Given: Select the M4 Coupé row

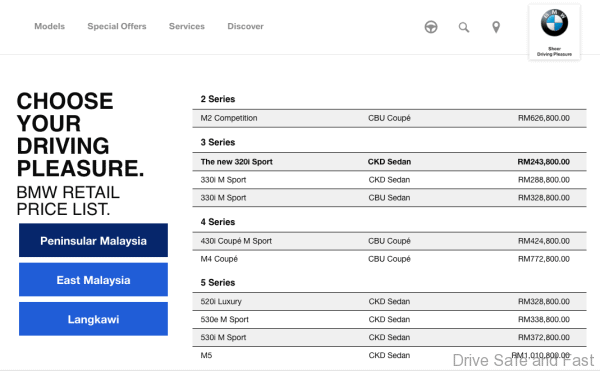Looking at the screenshot, I should pyautogui.click(x=389, y=259).
